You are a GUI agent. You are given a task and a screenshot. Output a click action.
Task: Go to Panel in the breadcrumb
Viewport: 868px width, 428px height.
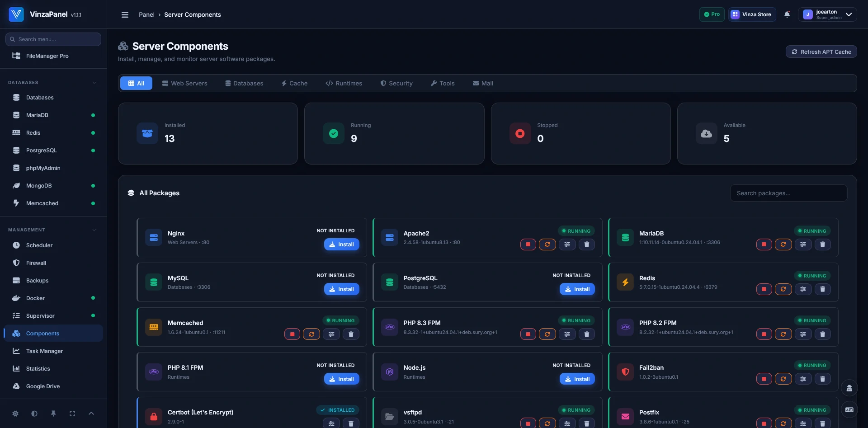[x=146, y=14]
